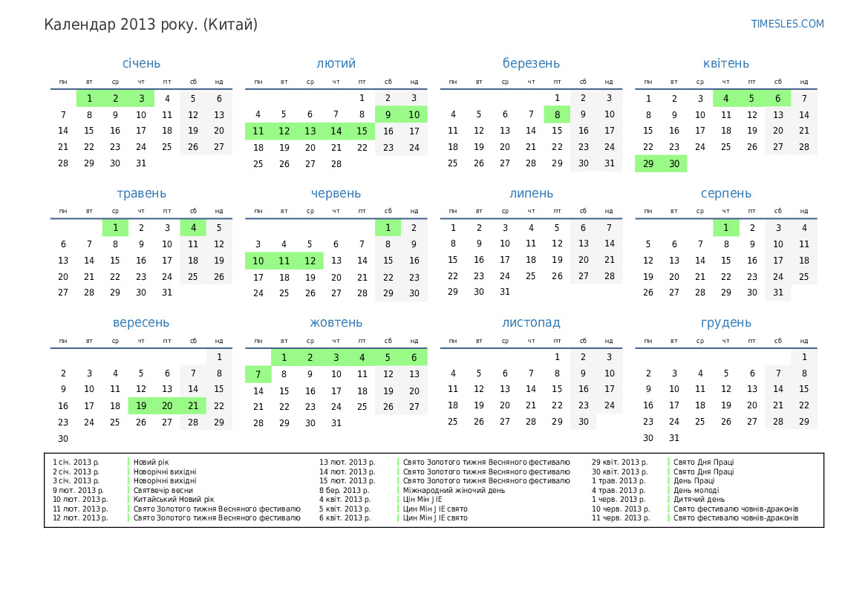Click the 'Календар 2013 року. (Китай)' title
This screenshot has height=614, width=868.
point(151,25)
